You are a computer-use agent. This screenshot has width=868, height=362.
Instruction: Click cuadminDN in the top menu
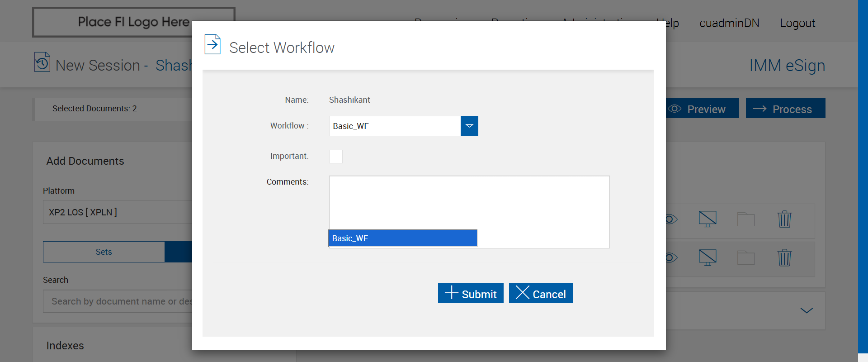click(x=729, y=23)
